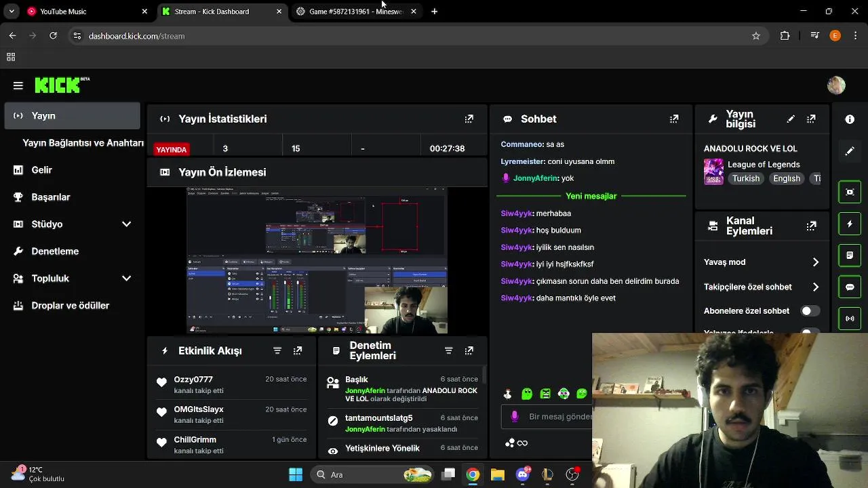Bookmark this page with the star icon
This screenshot has width=868, height=488.
coord(756,36)
